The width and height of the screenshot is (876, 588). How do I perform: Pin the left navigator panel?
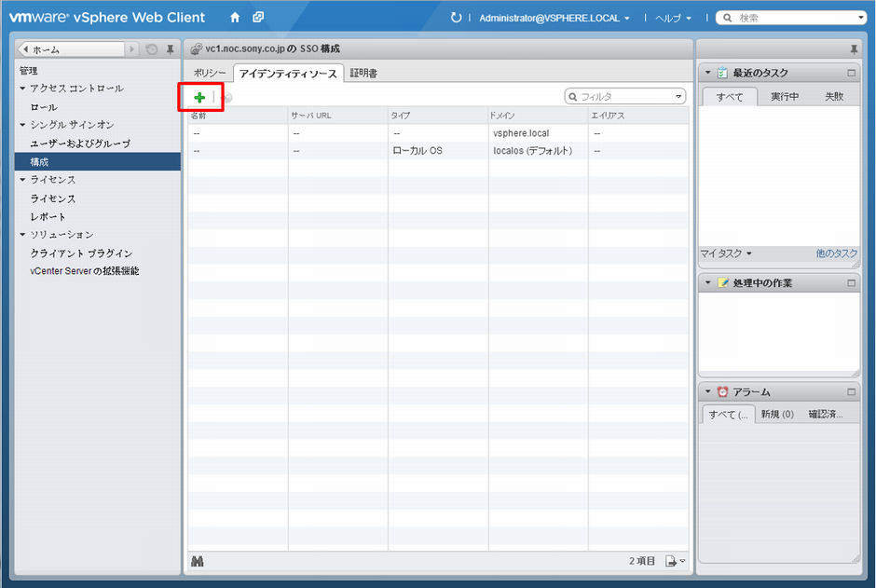coord(170,48)
